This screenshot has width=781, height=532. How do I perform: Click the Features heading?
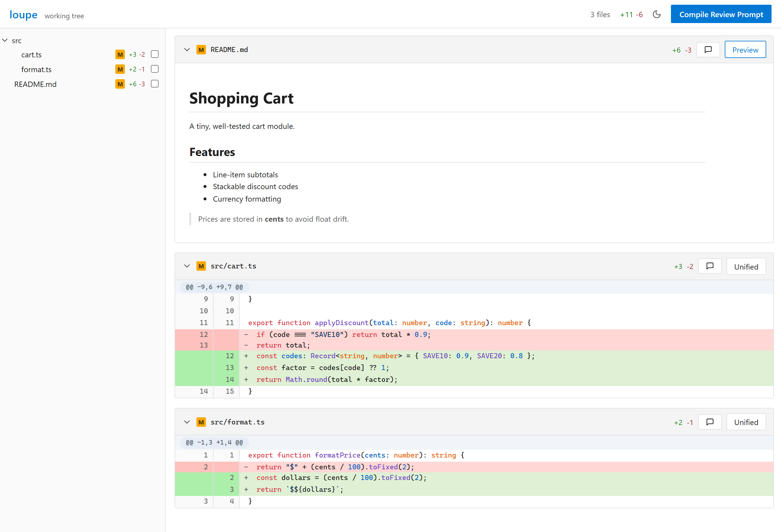tap(212, 152)
